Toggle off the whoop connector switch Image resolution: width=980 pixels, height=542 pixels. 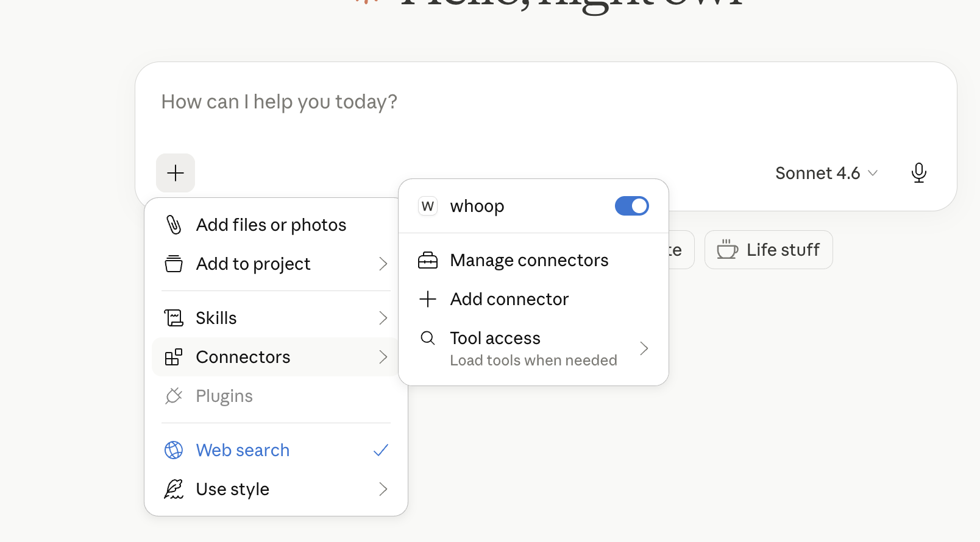click(x=631, y=206)
